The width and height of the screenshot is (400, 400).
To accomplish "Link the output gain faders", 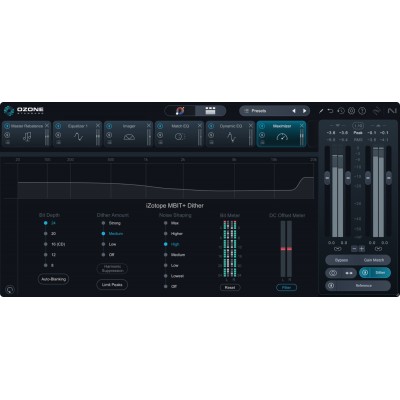I will pyautogui.click(x=378, y=249).
